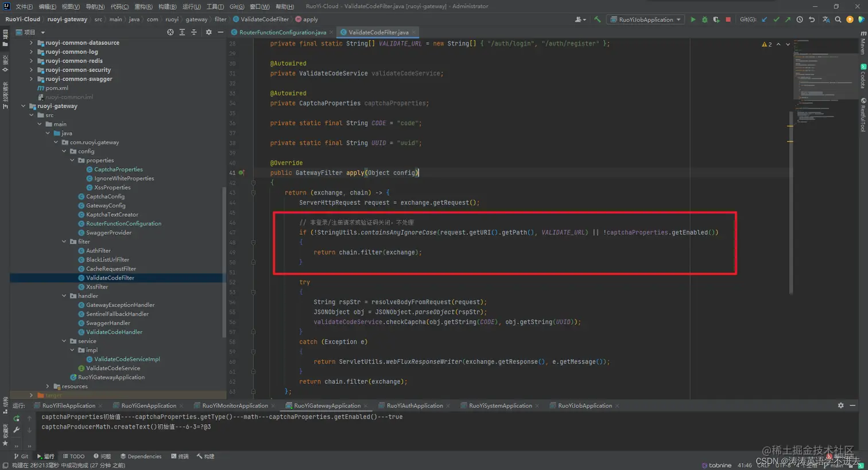Run with coverage icon in toolbar

tap(716, 20)
